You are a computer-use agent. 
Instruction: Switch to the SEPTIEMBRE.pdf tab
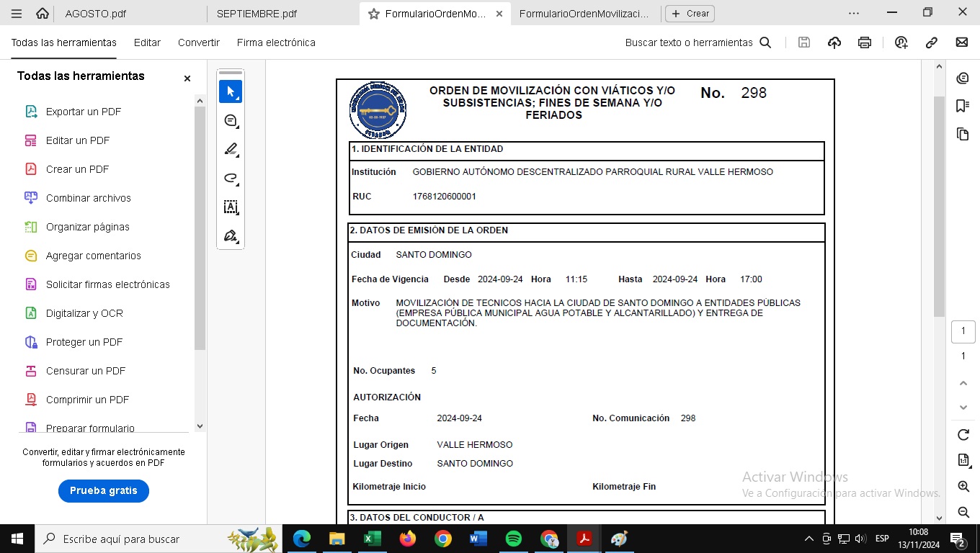point(257,14)
